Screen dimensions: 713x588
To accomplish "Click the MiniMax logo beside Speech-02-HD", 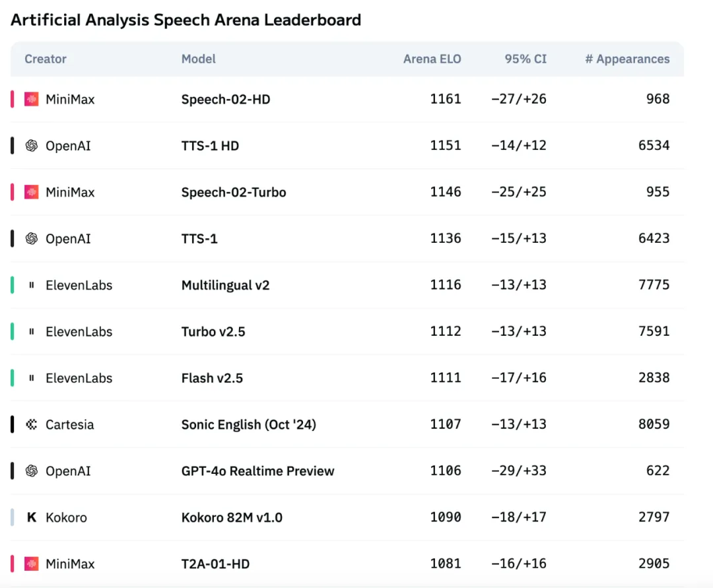I will tap(32, 100).
